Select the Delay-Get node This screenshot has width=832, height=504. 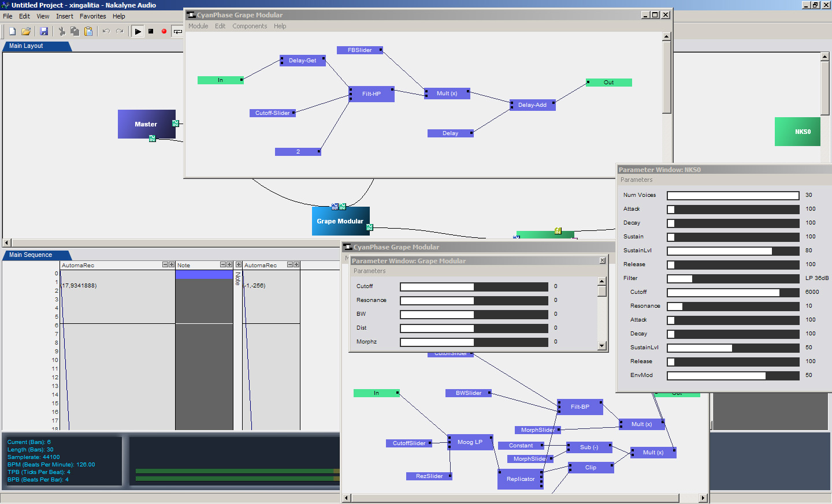(303, 61)
